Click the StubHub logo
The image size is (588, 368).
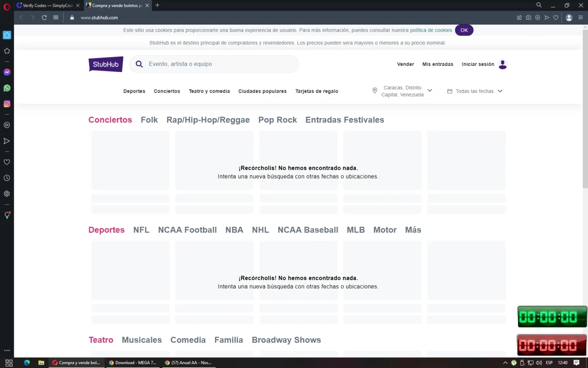[106, 64]
